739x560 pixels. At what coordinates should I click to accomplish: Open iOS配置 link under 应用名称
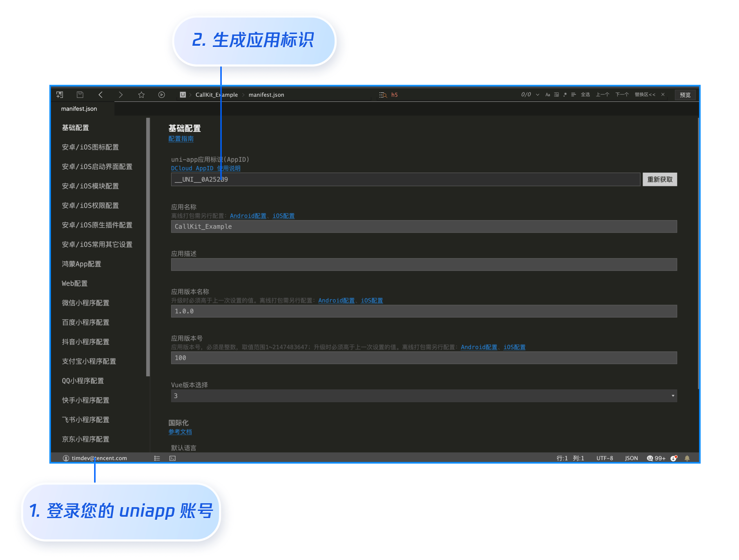tap(284, 216)
